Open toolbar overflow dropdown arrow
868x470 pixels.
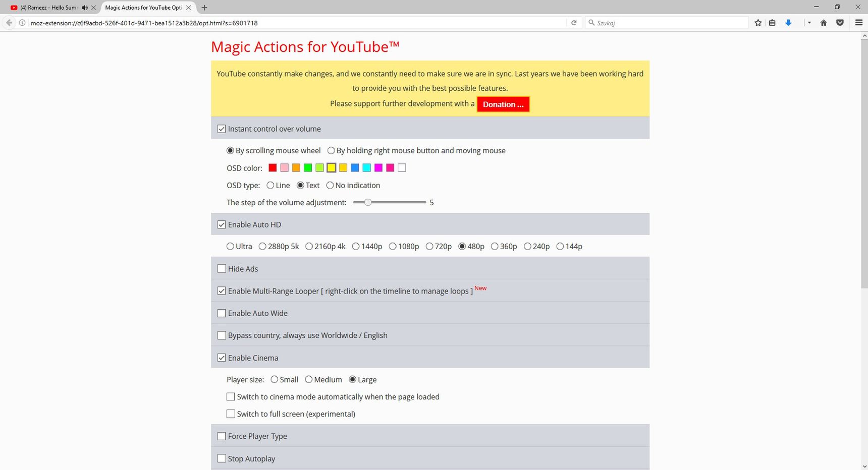[x=809, y=23]
